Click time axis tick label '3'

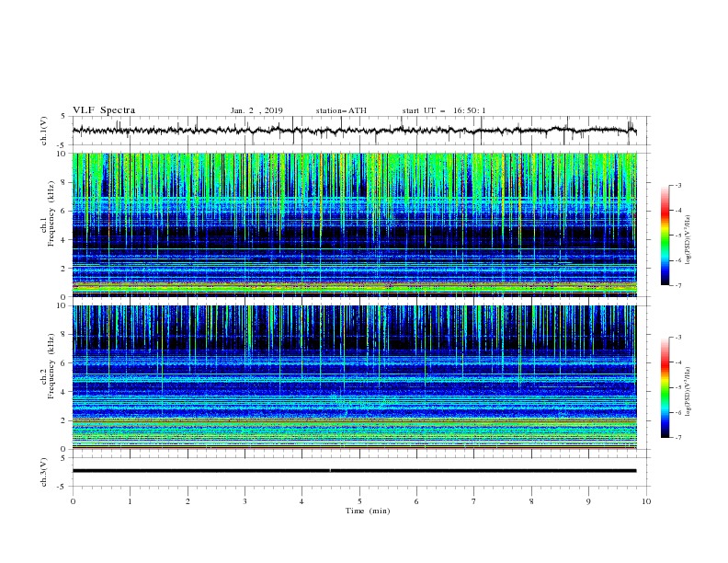(245, 501)
